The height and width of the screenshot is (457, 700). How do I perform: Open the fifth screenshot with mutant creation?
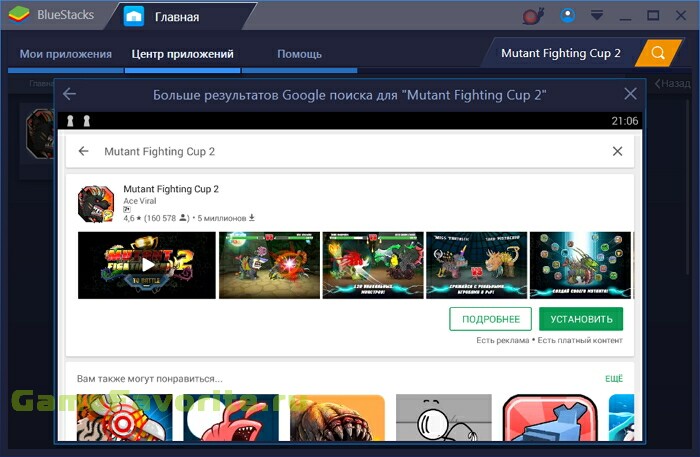coord(580,266)
